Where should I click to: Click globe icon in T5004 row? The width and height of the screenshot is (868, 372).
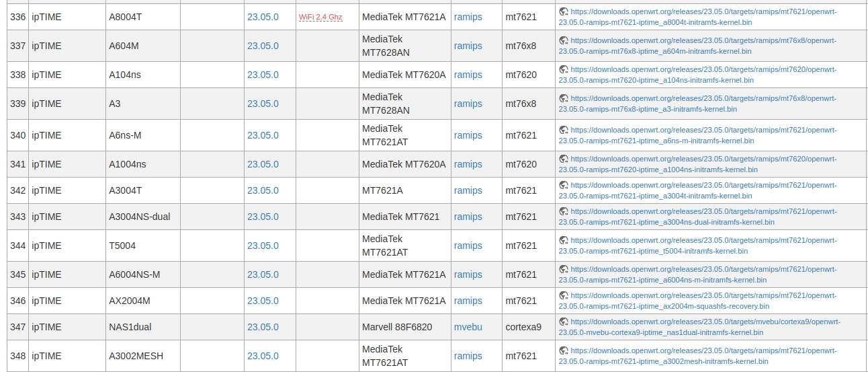click(x=564, y=240)
